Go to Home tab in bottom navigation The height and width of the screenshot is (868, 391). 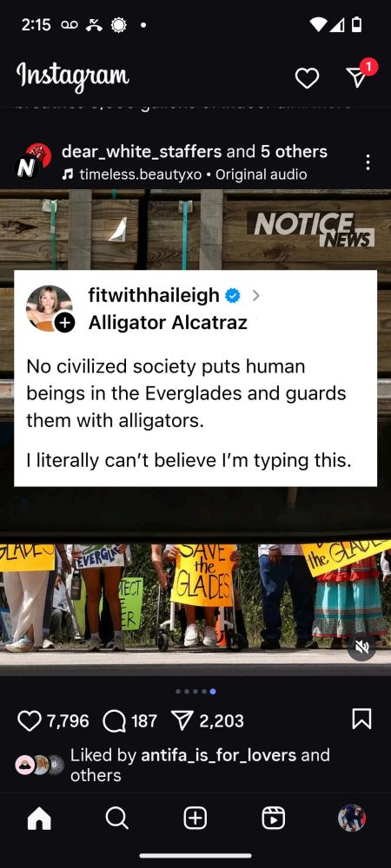tap(39, 819)
